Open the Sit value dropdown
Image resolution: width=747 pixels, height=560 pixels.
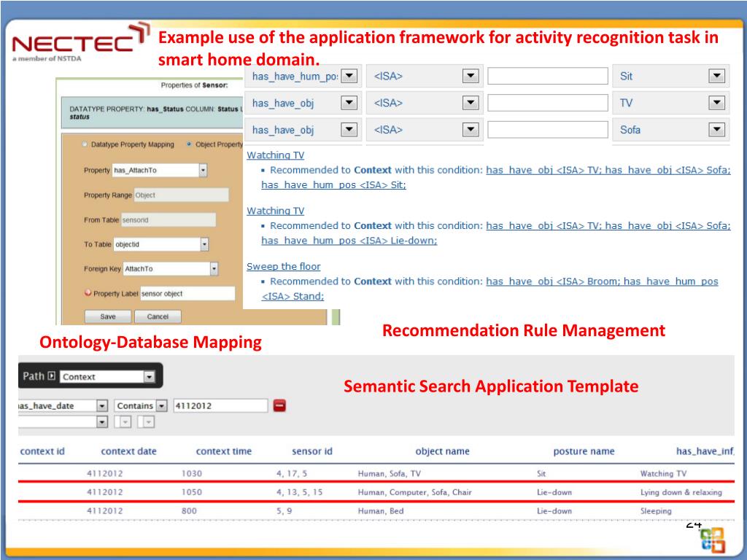click(716, 76)
